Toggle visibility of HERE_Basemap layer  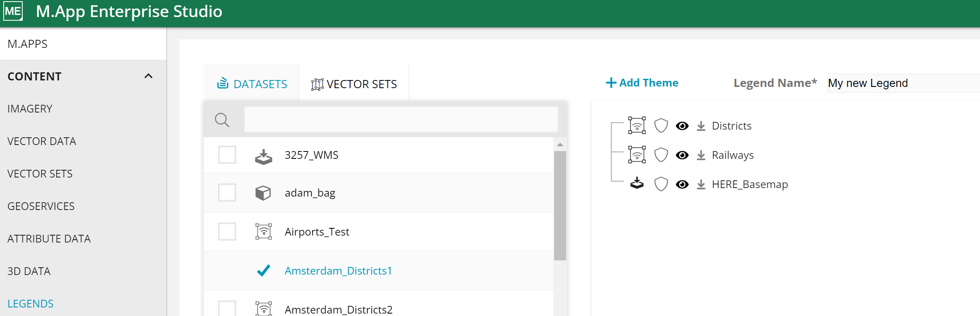click(682, 184)
